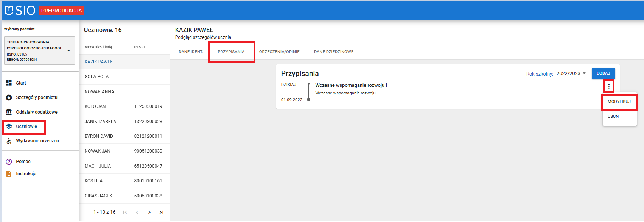Screen dimensions: 644x222
Task: Select student MACH JULIA
Action: tap(124, 166)
